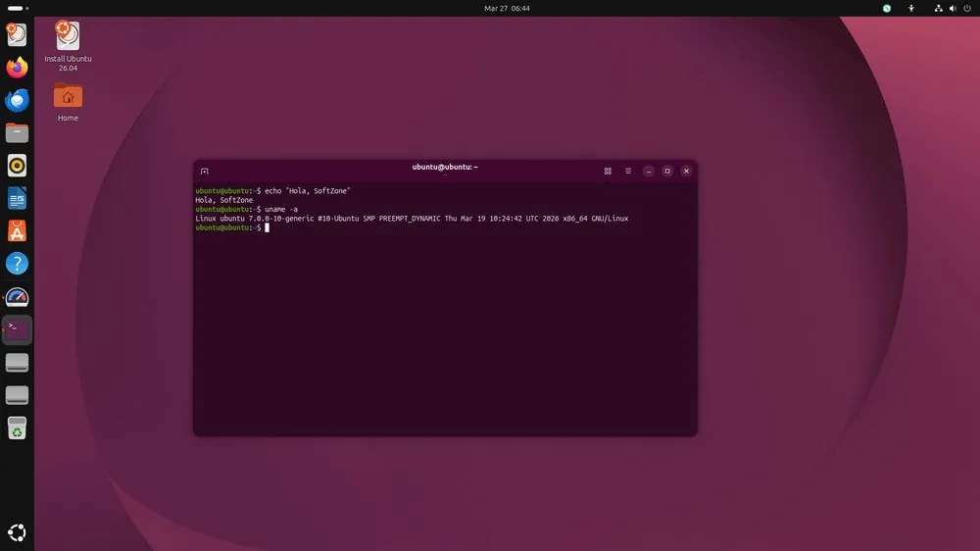Open the system monitor gauge icon
This screenshot has height=551, width=980.
coord(17,297)
